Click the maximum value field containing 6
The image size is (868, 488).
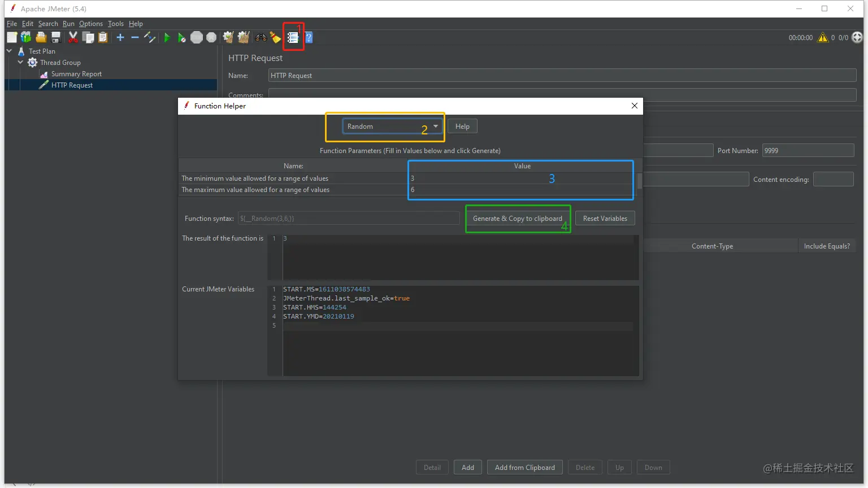click(520, 190)
